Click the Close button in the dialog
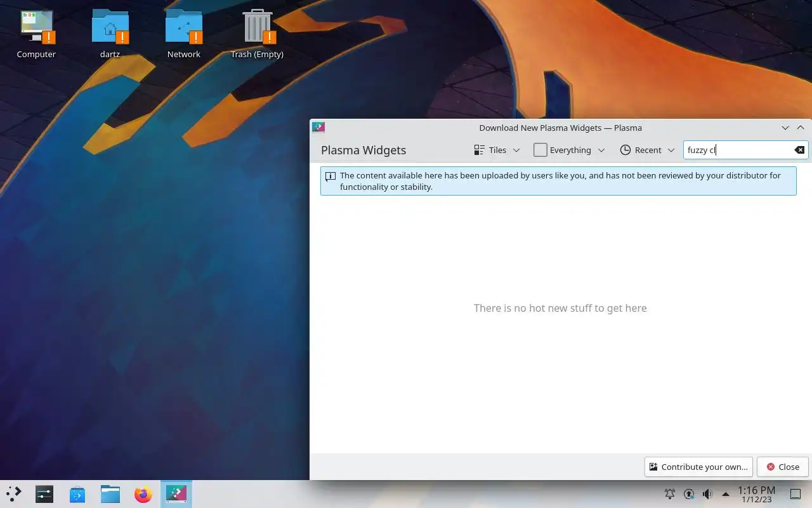Viewport: 812px width, 508px height. pos(783,467)
